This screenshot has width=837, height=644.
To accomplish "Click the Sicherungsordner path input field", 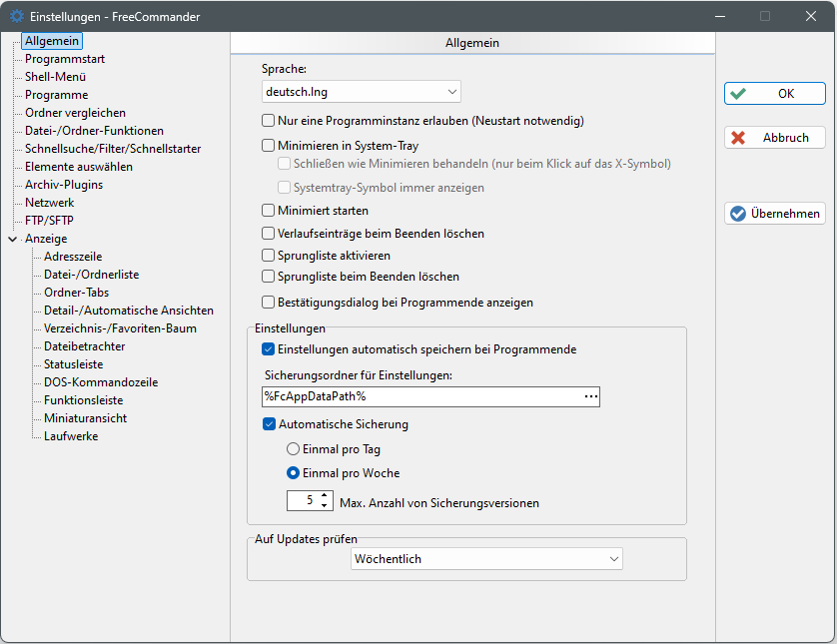I will 419,397.
